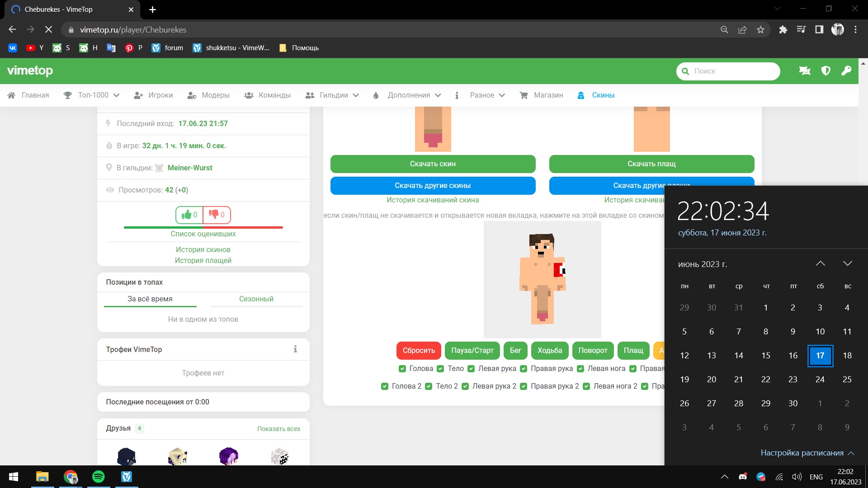The height and width of the screenshot is (488, 868).
Task: Click the thumbs-up like button
Action: [189, 215]
